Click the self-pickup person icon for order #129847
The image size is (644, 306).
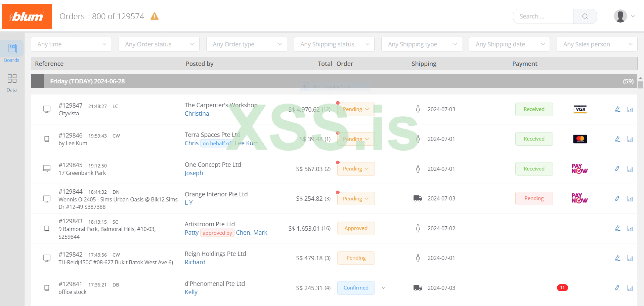[418, 109]
